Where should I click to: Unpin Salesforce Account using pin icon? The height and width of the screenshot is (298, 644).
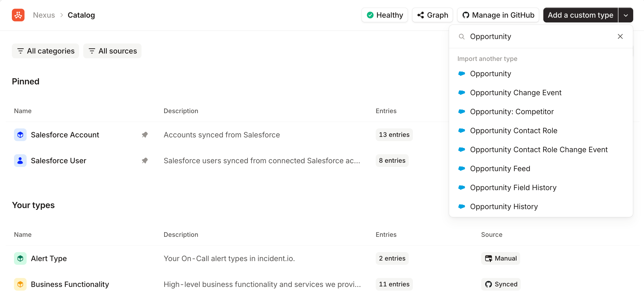[145, 135]
